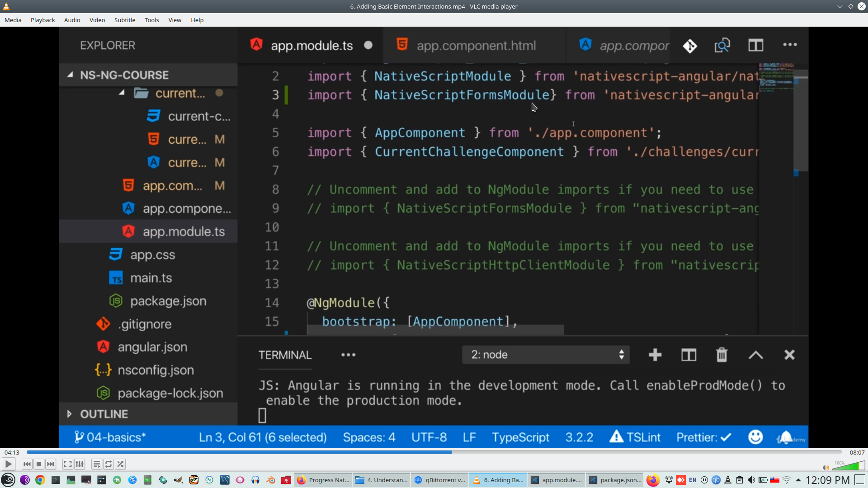Open the Tools menu
The height and width of the screenshot is (488, 868).
(x=151, y=20)
